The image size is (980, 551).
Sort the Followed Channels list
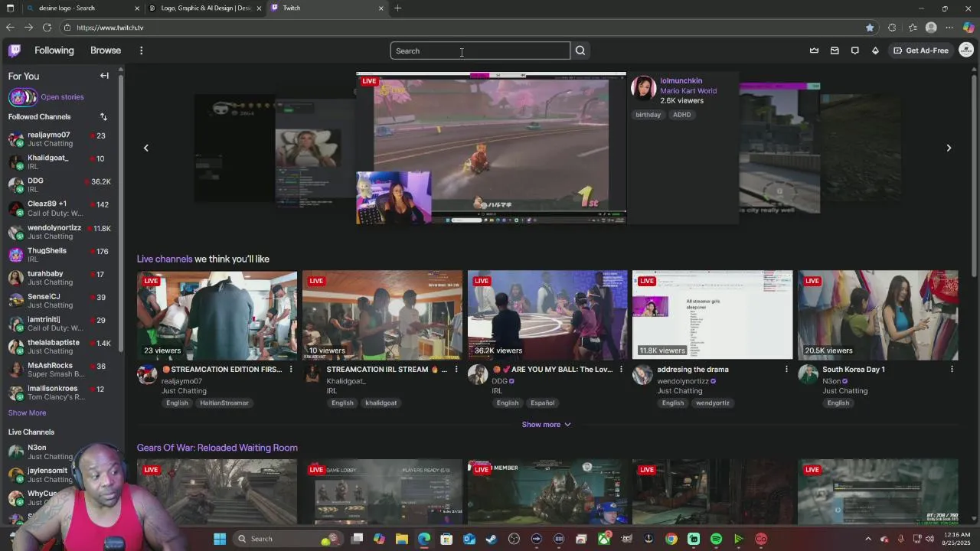[x=103, y=117]
